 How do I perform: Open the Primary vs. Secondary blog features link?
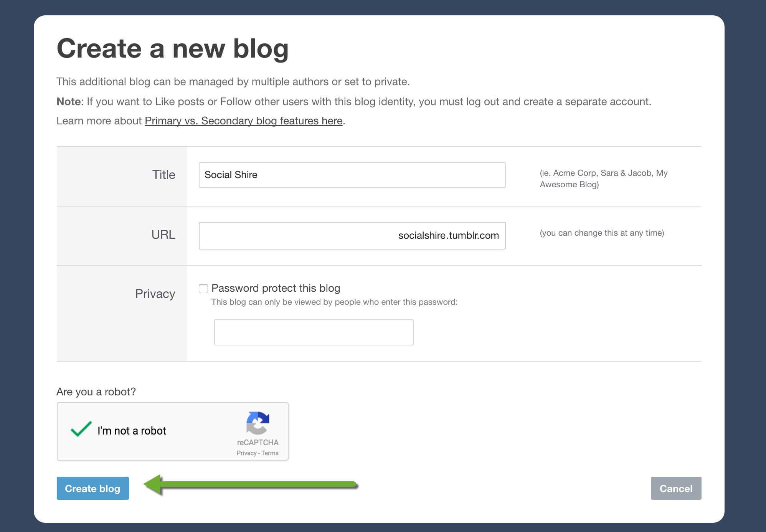pos(243,121)
